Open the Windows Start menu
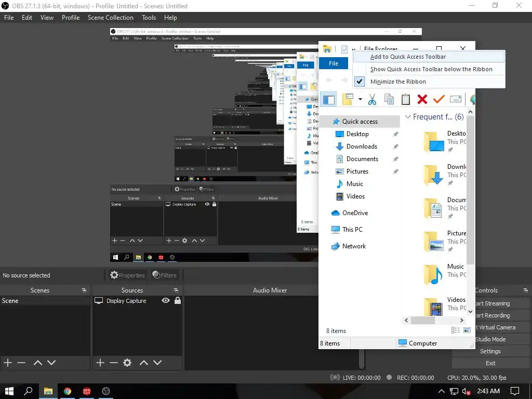Image resolution: width=532 pixels, height=399 pixels. 9,391
